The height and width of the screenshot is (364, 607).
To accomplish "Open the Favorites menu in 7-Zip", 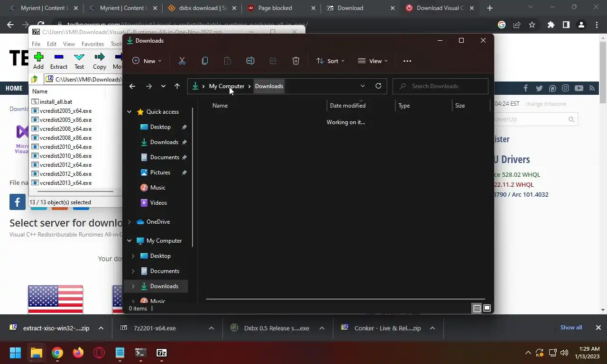I will (92, 44).
